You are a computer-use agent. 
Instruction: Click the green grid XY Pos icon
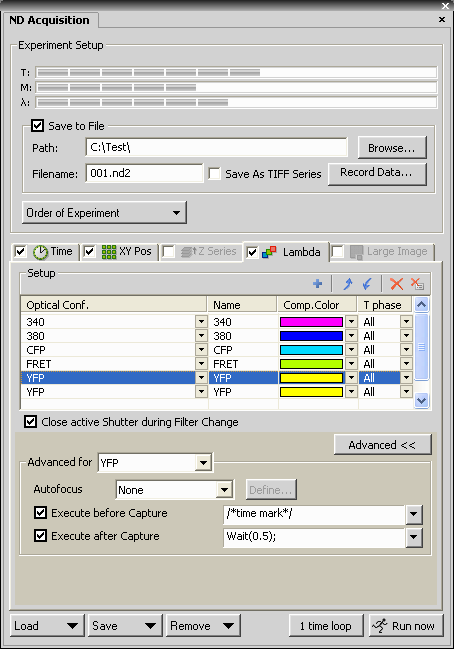click(x=109, y=252)
